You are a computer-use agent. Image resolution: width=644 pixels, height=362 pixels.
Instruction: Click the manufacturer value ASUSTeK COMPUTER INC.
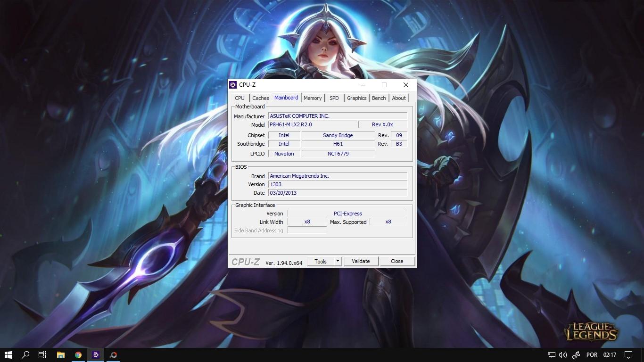(338, 116)
